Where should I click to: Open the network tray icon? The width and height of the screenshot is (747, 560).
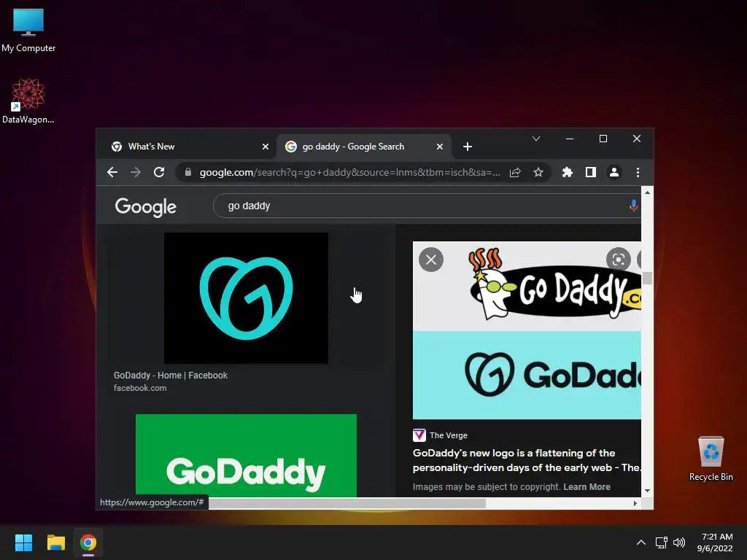[661, 542]
